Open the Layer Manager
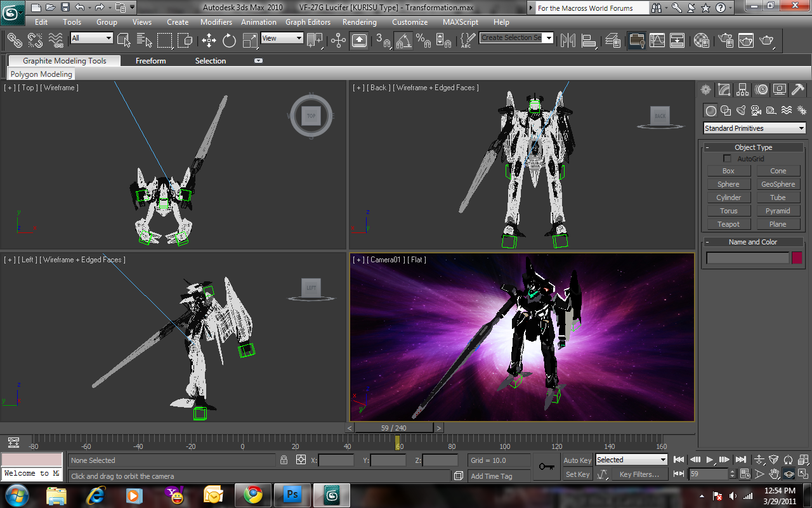 tap(613, 40)
